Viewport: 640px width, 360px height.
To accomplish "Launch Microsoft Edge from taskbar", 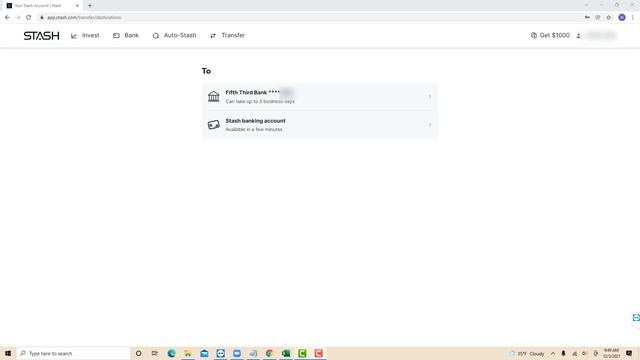I will [171, 353].
